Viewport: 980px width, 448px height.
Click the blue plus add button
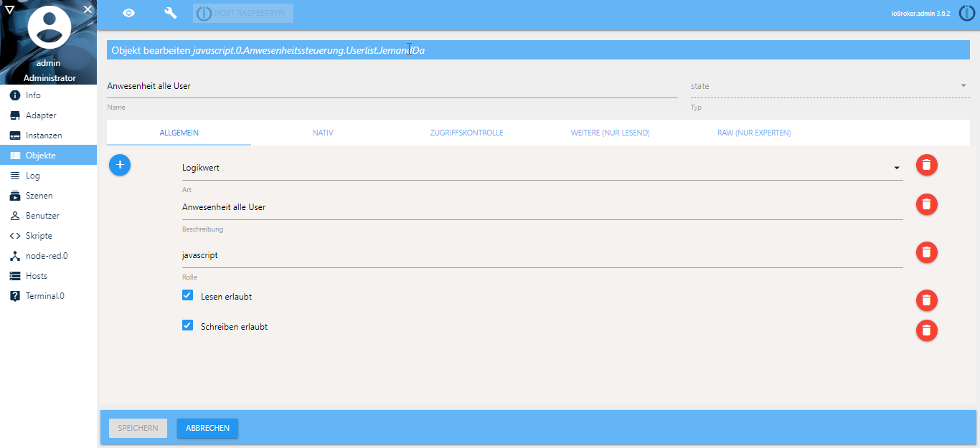pyautogui.click(x=120, y=165)
